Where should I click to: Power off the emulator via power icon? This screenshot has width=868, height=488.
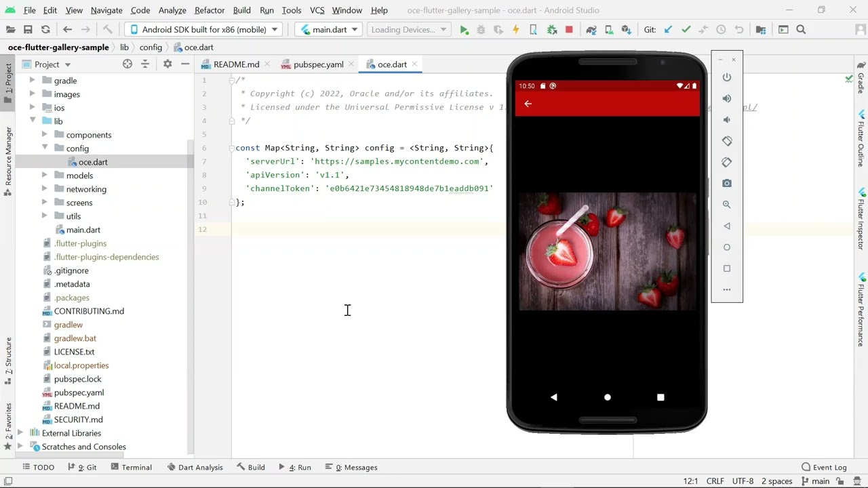[727, 77]
